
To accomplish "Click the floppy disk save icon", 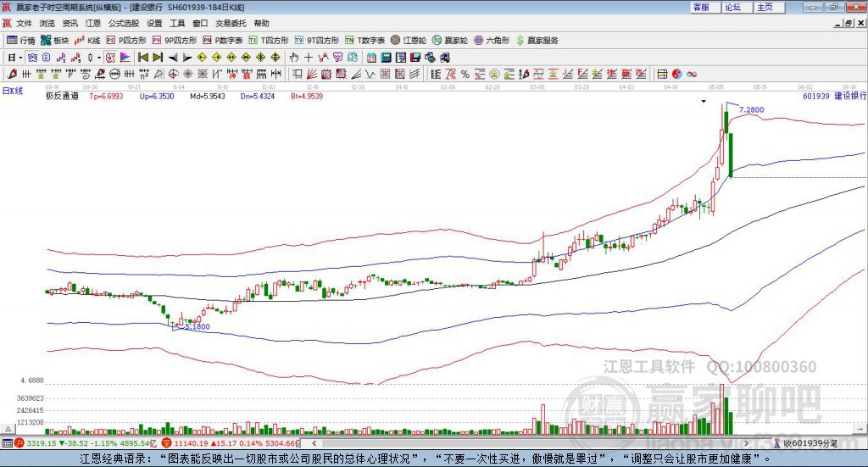I will (x=415, y=58).
